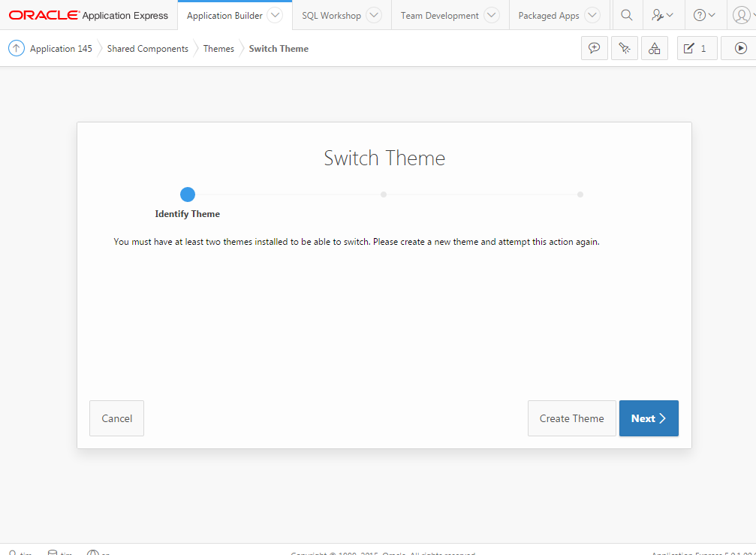Click the Add Feedback comment icon
Image resolution: width=756 pixels, height=555 pixels.
coord(595,48)
